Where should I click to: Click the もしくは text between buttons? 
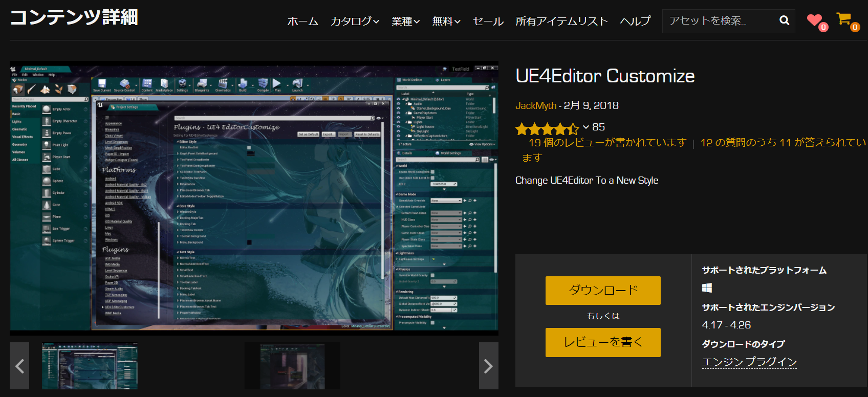(603, 316)
